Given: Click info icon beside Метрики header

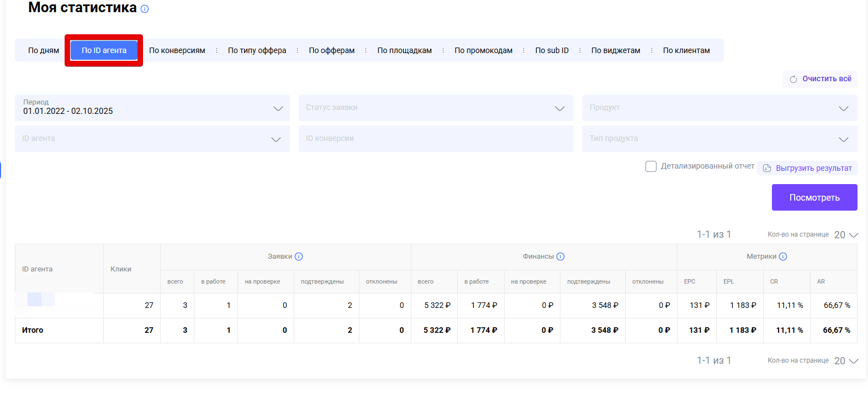Looking at the screenshot, I should pos(783,257).
